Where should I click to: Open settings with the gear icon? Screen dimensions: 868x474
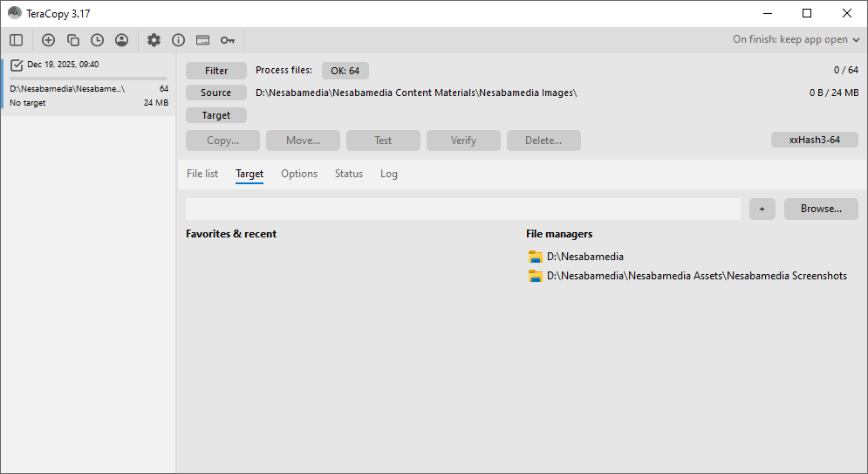(x=154, y=40)
